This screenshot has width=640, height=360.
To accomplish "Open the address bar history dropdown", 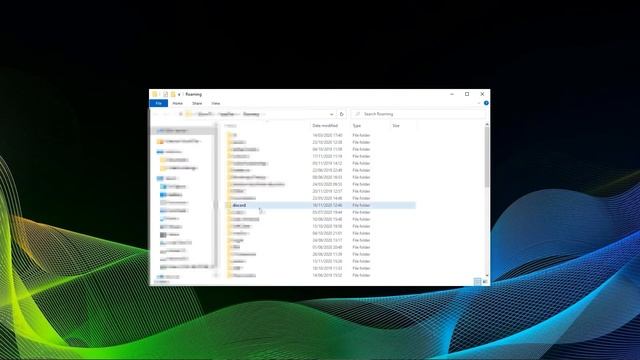I will pos(331,114).
